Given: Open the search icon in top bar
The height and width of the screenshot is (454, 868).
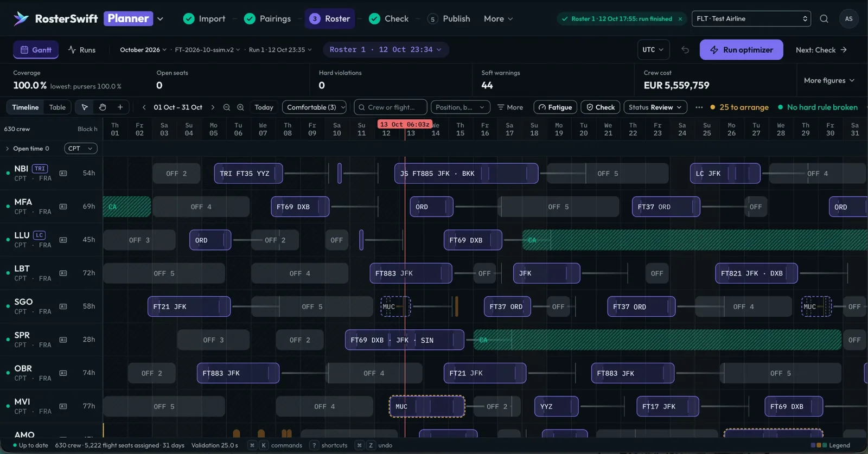Looking at the screenshot, I should click(x=824, y=19).
